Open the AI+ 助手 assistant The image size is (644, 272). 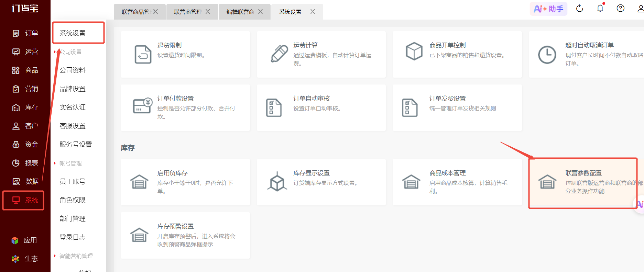[548, 9]
